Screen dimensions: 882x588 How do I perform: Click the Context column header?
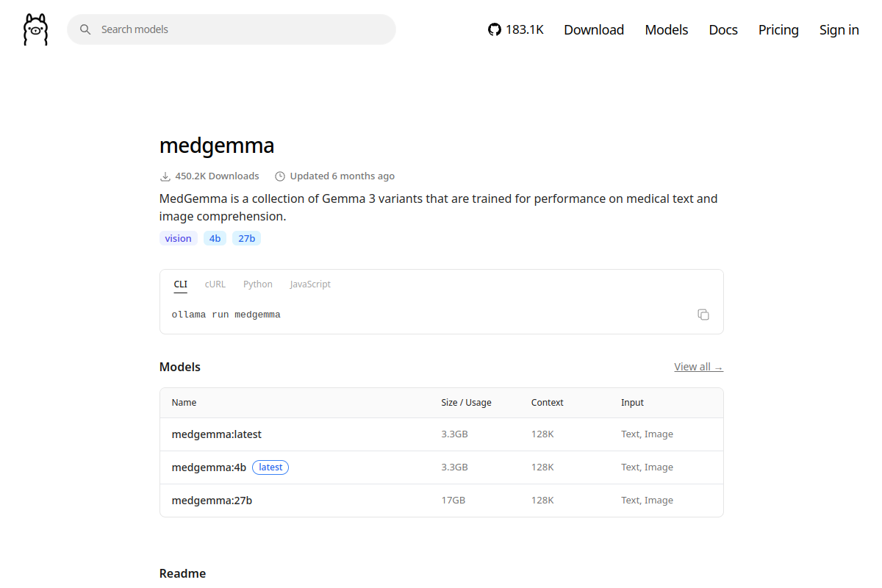pyautogui.click(x=548, y=403)
